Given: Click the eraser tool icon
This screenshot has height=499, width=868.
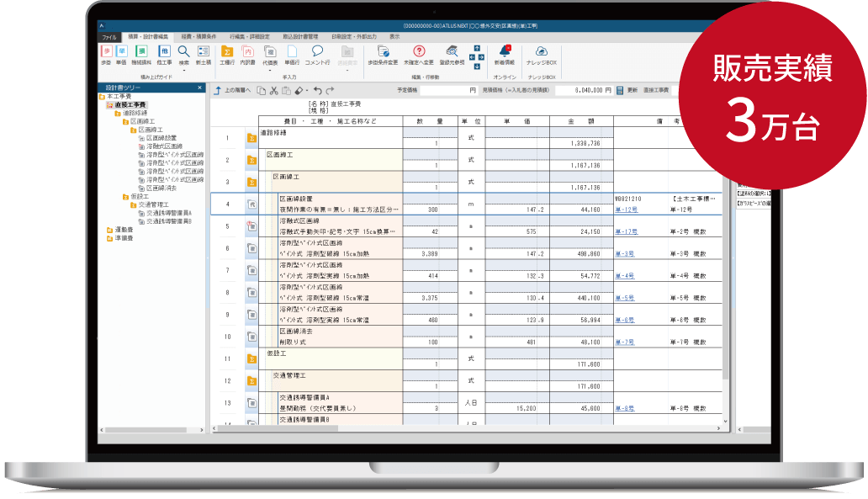Looking at the screenshot, I should 299,90.
